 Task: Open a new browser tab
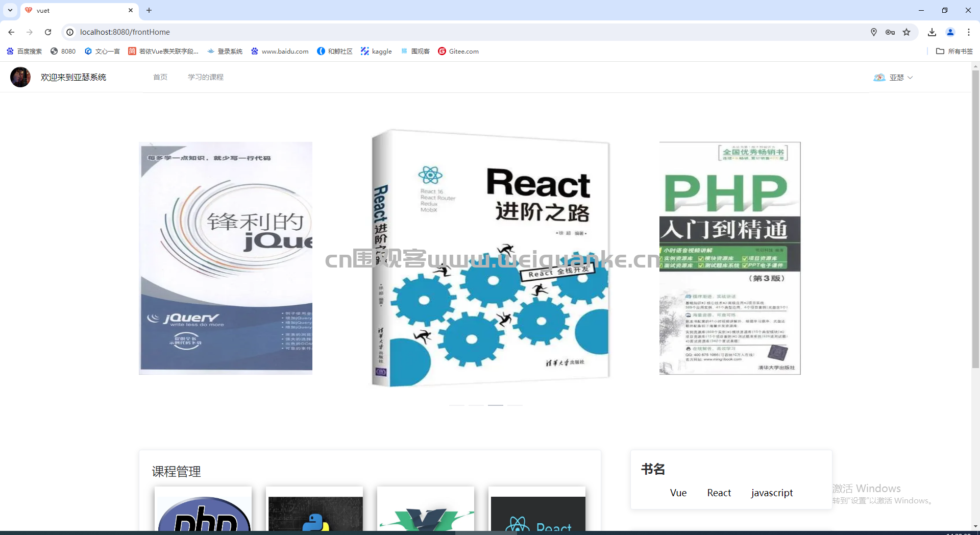149,10
